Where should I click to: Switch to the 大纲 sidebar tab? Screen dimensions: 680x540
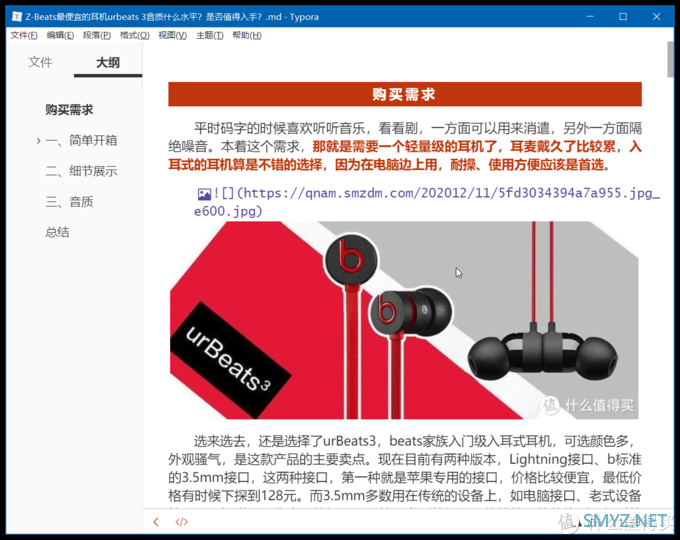(x=108, y=62)
